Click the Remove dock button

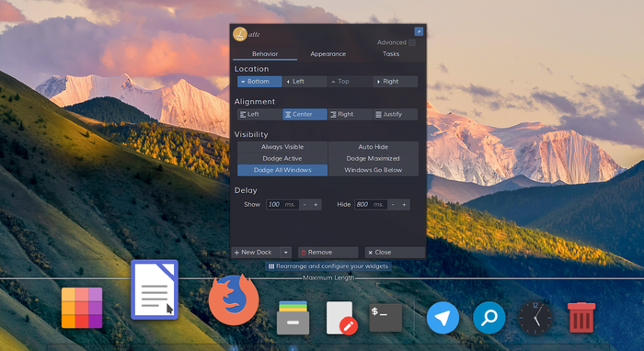tap(328, 253)
